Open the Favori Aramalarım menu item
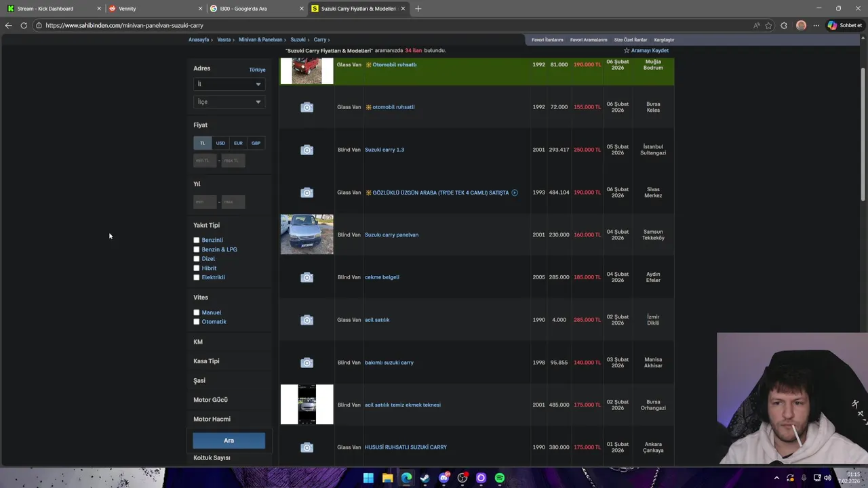Image resolution: width=868 pixels, height=488 pixels. click(x=589, y=40)
